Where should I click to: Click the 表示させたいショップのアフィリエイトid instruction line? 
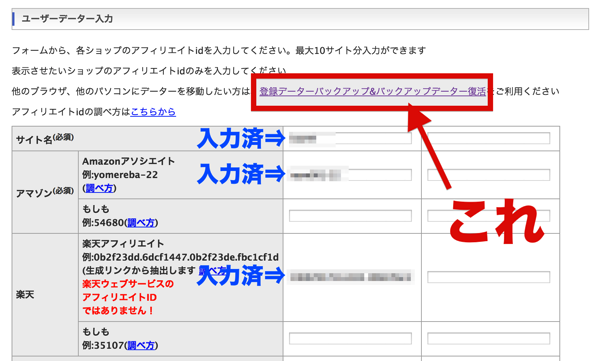tap(149, 71)
